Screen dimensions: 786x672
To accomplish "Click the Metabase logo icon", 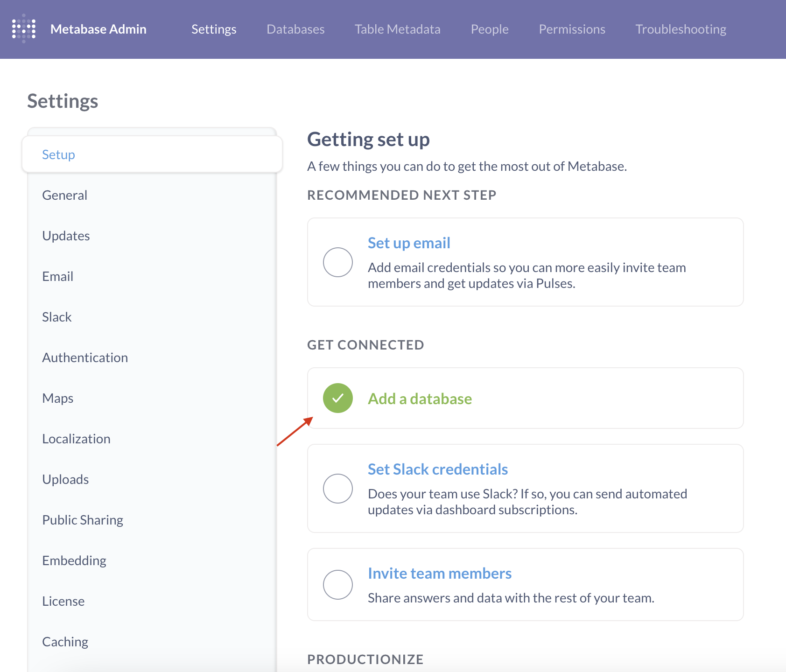I will (24, 29).
